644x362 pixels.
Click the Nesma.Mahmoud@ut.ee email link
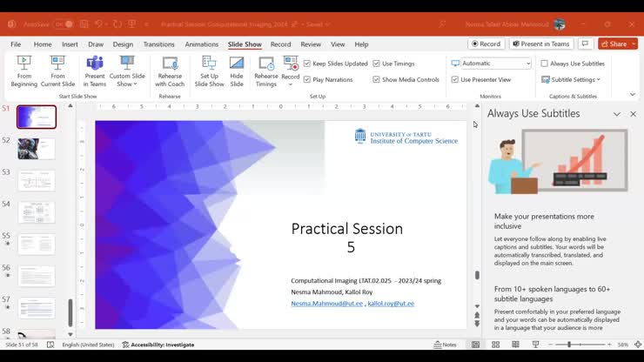click(x=327, y=304)
